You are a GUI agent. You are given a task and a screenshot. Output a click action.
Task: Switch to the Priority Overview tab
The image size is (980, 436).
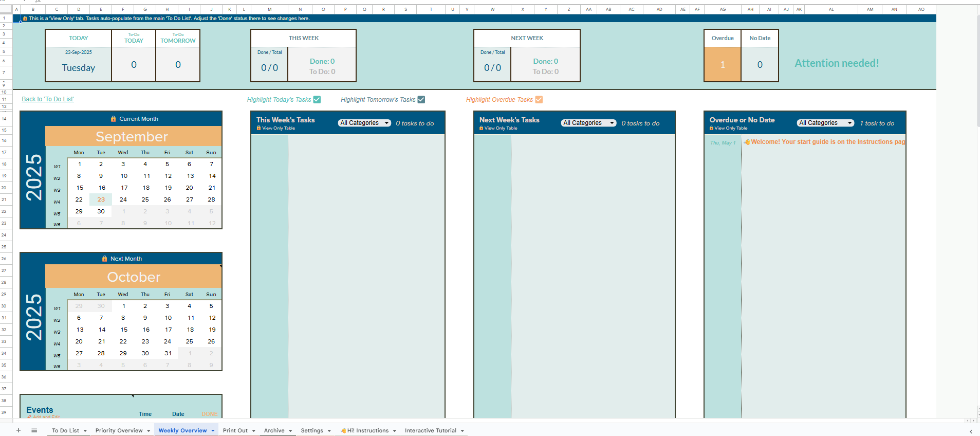point(119,430)
